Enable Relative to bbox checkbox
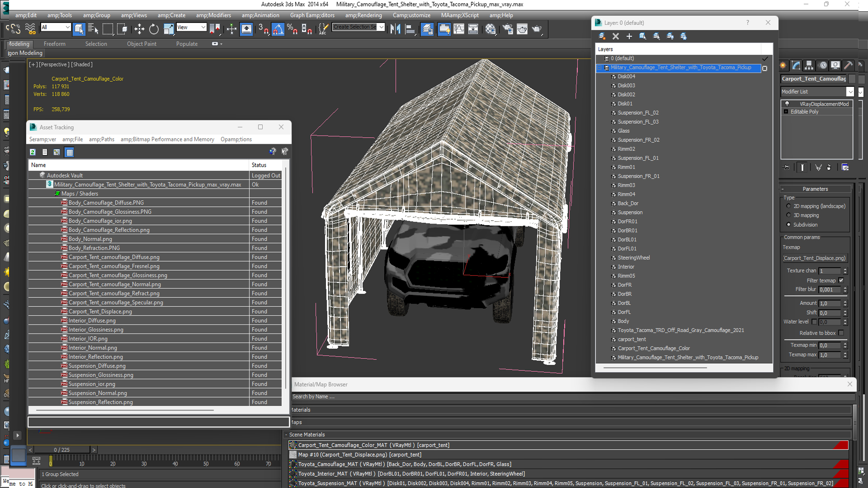Image resolution: width=868 pixels, height=488 pixels. 841,333
